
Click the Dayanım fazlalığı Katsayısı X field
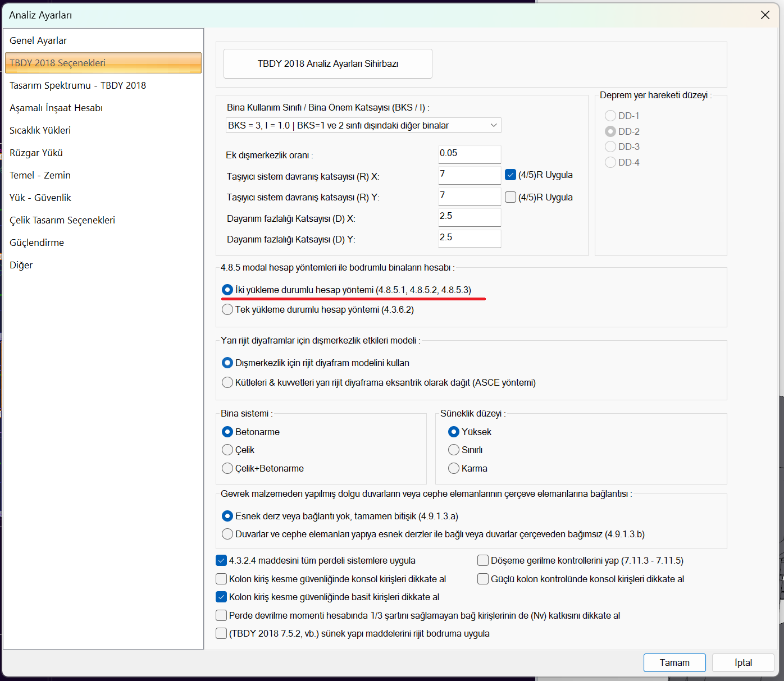(x=469, y=217)
